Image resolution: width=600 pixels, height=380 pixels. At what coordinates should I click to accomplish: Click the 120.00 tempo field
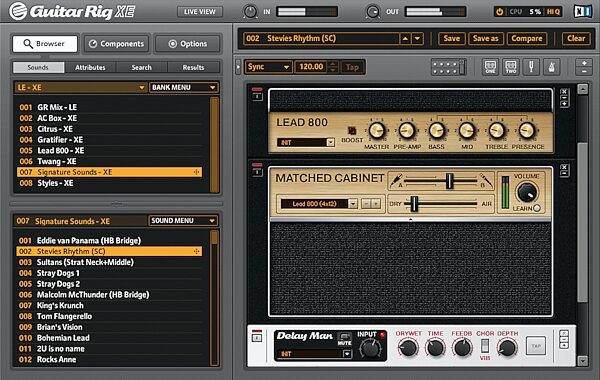coord(311,67)
